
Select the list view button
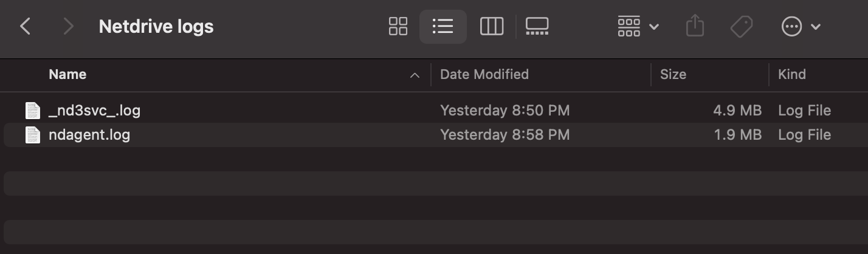443,26
